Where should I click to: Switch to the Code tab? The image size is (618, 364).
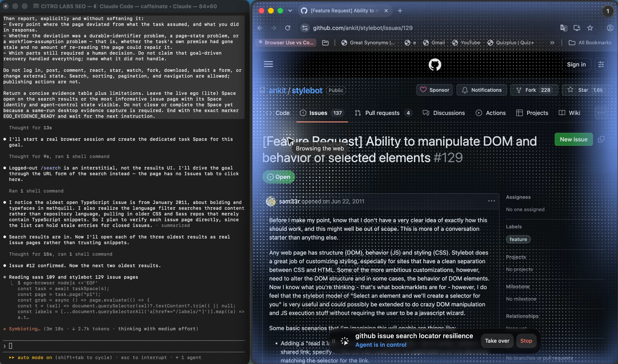tap(278, 113)
